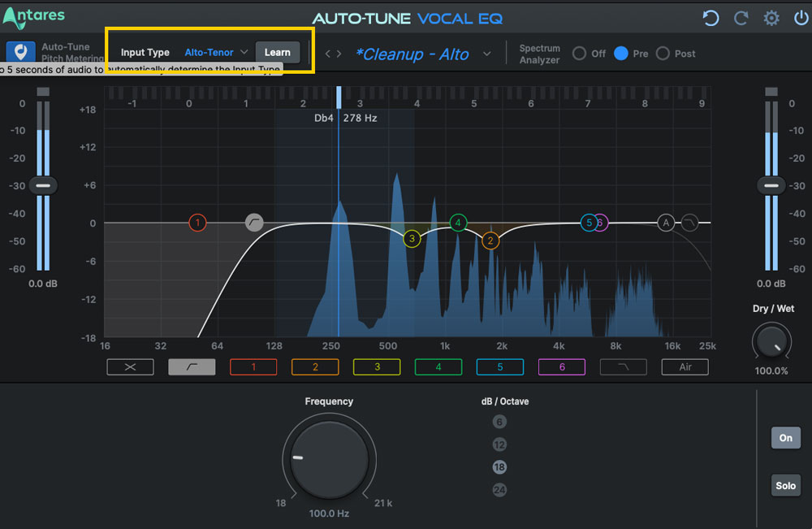This screenshot has width=812, height=529.
Task: Click the redo arrow icon
Action: 741,18
